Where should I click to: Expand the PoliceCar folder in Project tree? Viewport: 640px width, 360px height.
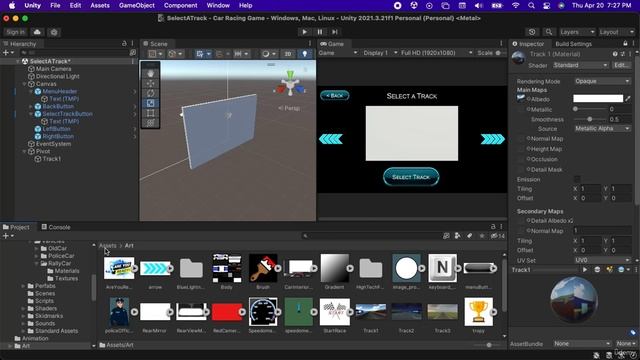coord(36,256)
